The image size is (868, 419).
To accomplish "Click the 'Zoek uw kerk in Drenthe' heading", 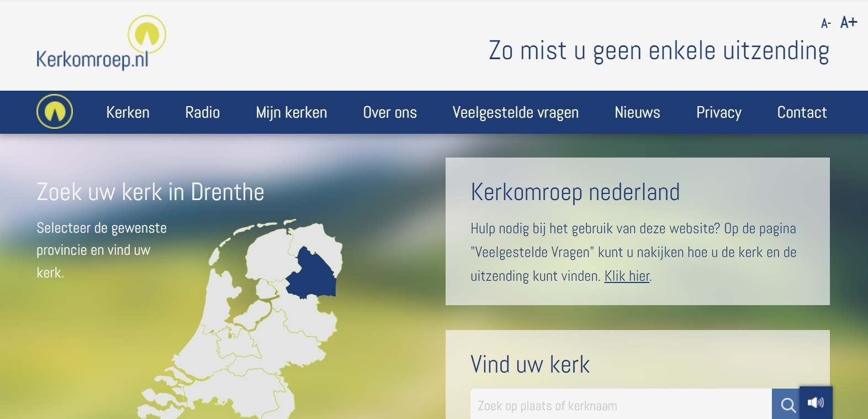I will coord(150,192).
